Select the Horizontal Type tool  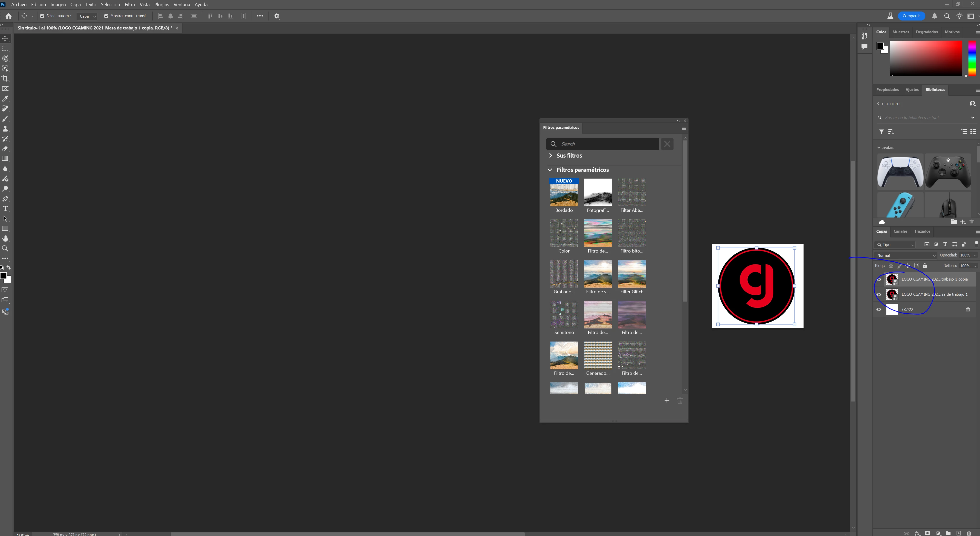pyautogui.click(x=5, y=209)
